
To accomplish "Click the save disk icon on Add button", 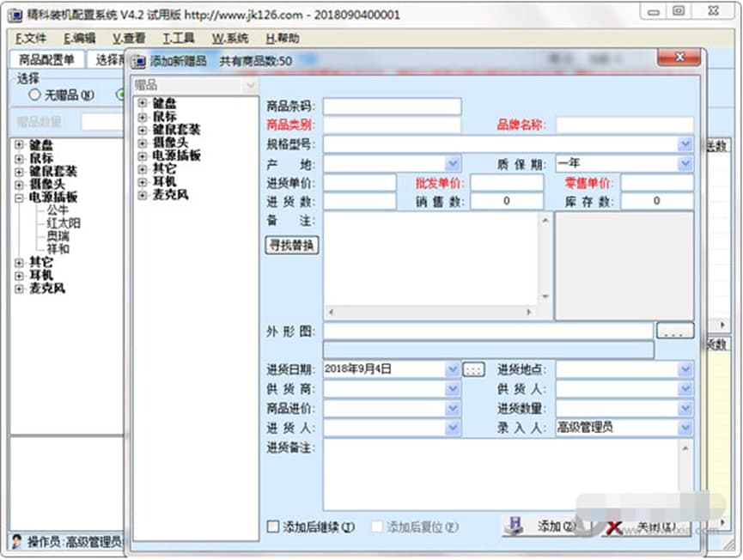I will coord(515,527).
